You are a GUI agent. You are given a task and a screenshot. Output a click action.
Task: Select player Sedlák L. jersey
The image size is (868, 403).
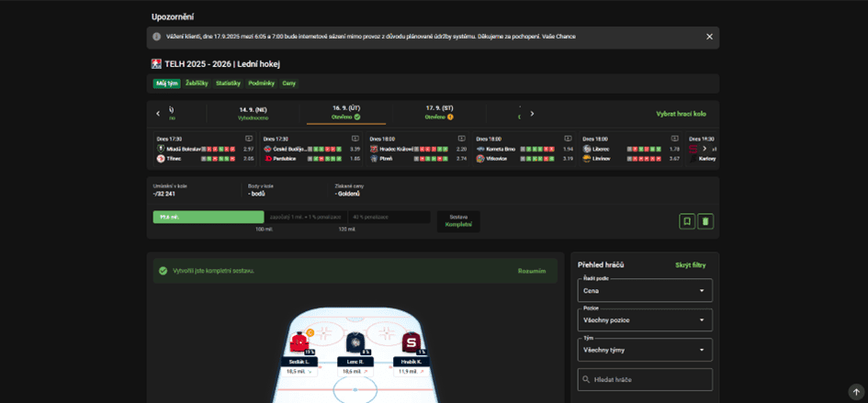(x=299, y=342)
